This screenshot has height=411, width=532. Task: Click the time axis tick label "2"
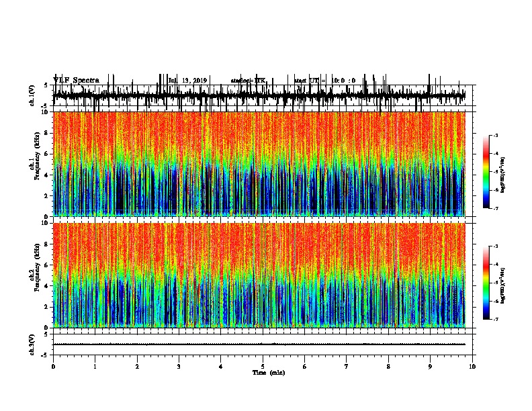click(137, 367)
